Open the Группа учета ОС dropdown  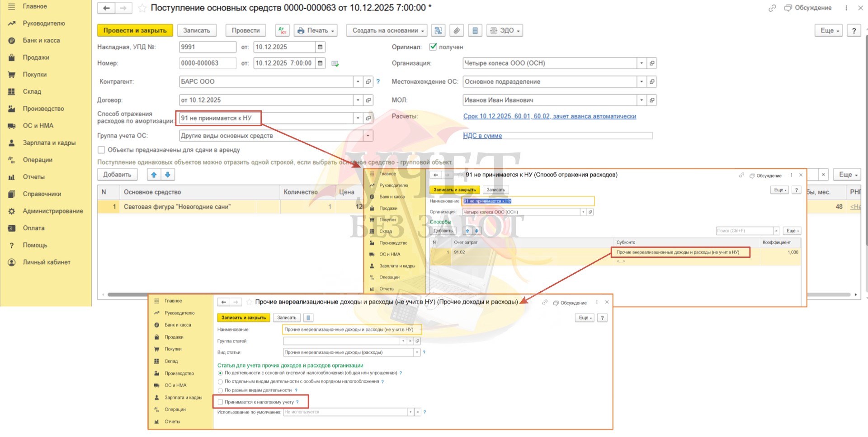coord(368,136)
